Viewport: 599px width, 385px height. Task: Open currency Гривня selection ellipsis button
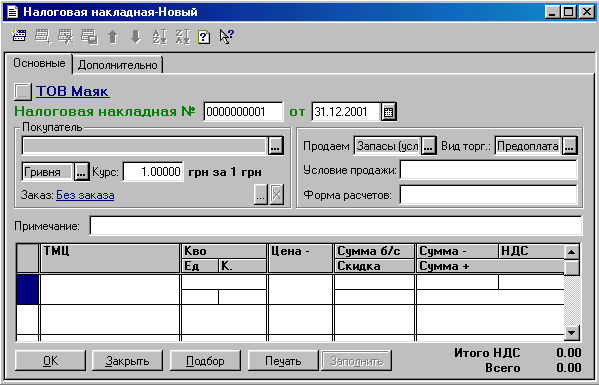point(81,172)
